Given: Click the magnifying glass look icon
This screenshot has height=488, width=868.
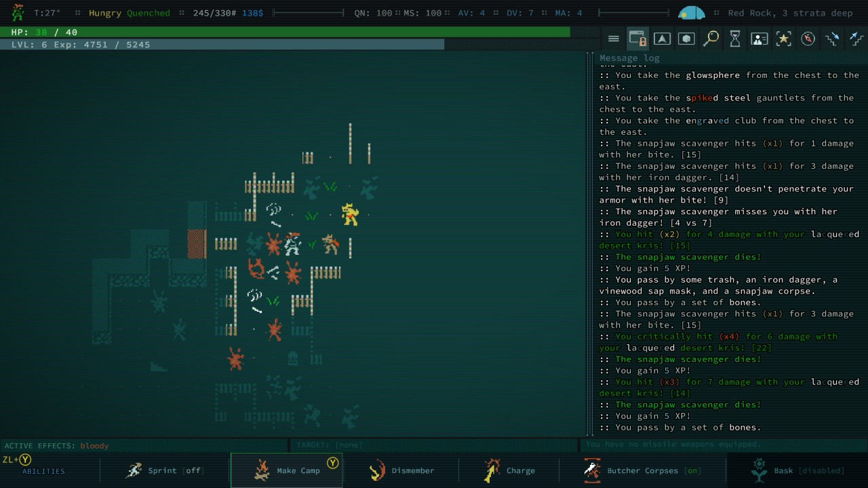Looking at the screenshot, I should (711, 39).
